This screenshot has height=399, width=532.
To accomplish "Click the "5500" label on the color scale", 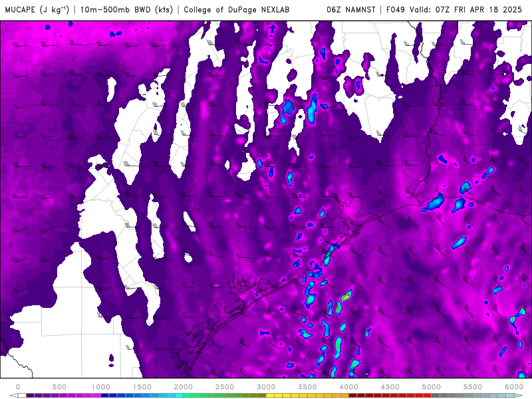I will click(x=473, y=387).
